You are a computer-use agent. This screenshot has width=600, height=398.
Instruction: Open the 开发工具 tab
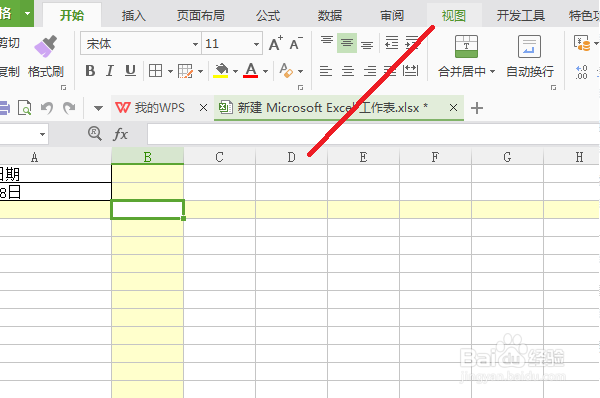coord(521,16)
